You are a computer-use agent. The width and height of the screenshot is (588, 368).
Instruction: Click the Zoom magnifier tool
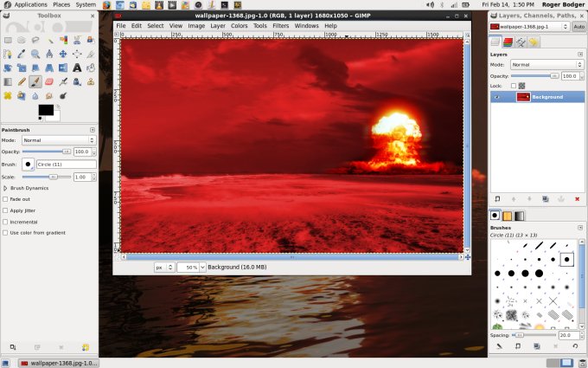(x=35, y=54)
